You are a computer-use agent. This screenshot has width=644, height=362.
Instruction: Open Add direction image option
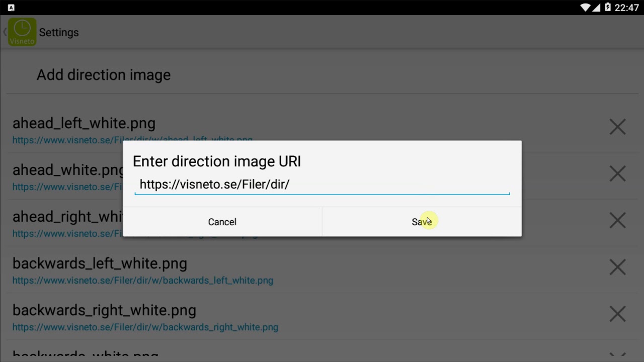104,75
